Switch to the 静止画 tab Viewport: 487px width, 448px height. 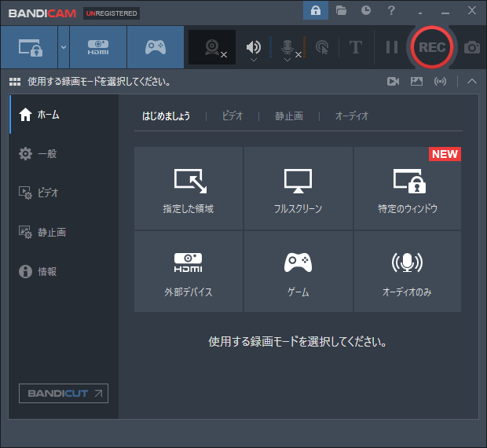click(x=289, y=116)
